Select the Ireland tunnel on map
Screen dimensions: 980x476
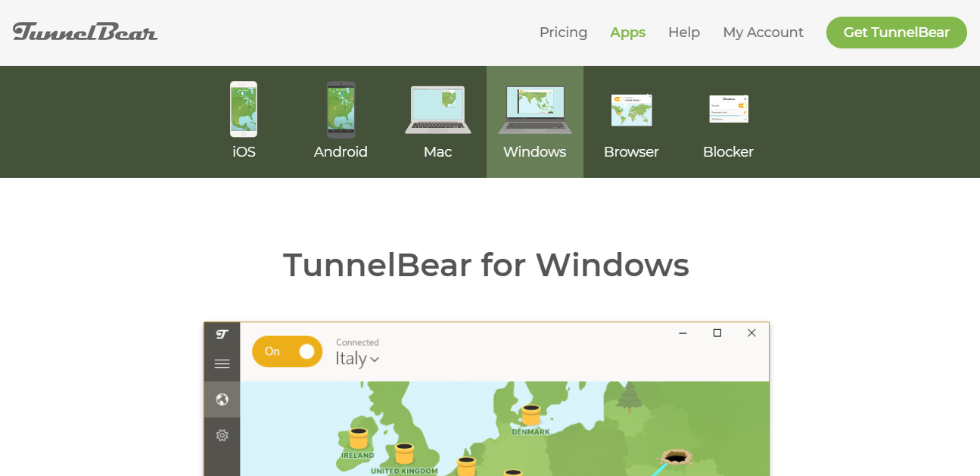point(358,439)
